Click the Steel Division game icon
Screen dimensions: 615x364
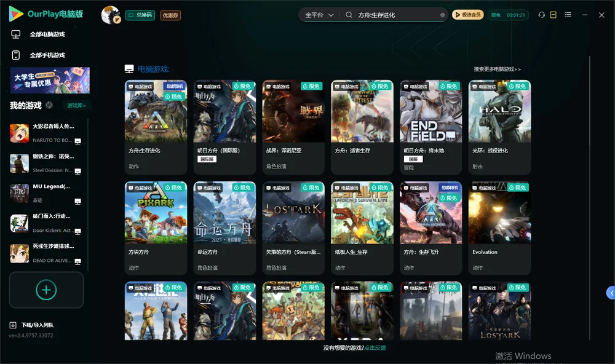coord(19,163)
